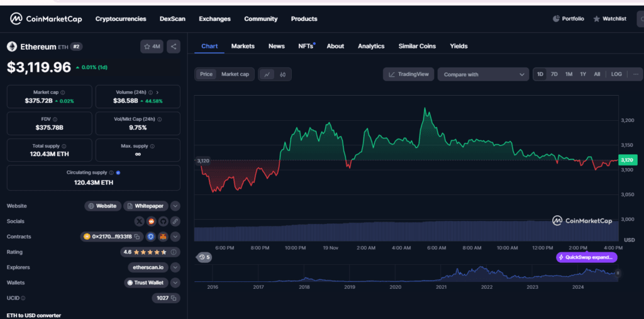This screenshot has width=644, height=319.
Task: Open the Ethereum Website link
Action: click(x=103, y=206)
